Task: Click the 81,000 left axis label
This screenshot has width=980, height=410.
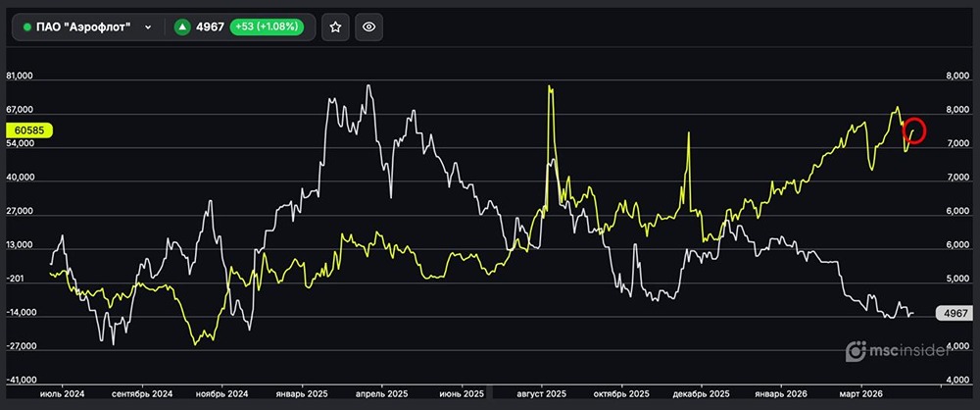Action: 20,76
